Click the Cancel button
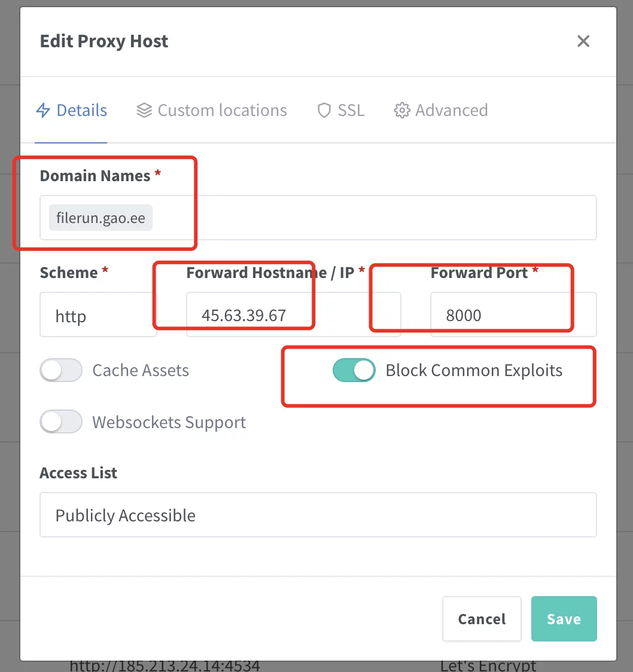Screen dimensions: 633x672 [482, 619]
